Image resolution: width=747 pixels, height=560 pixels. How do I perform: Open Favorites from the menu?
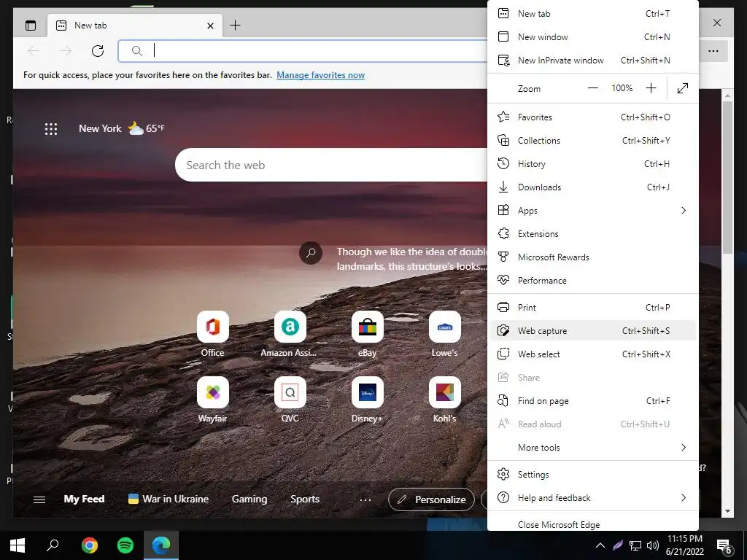click(x=592, y=117)
